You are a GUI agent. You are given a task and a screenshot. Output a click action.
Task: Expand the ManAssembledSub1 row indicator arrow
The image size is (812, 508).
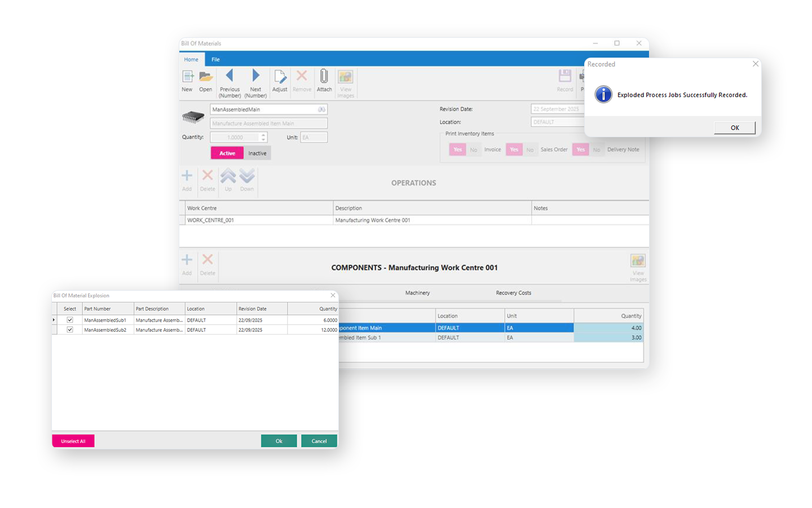[x=54, y=320]
